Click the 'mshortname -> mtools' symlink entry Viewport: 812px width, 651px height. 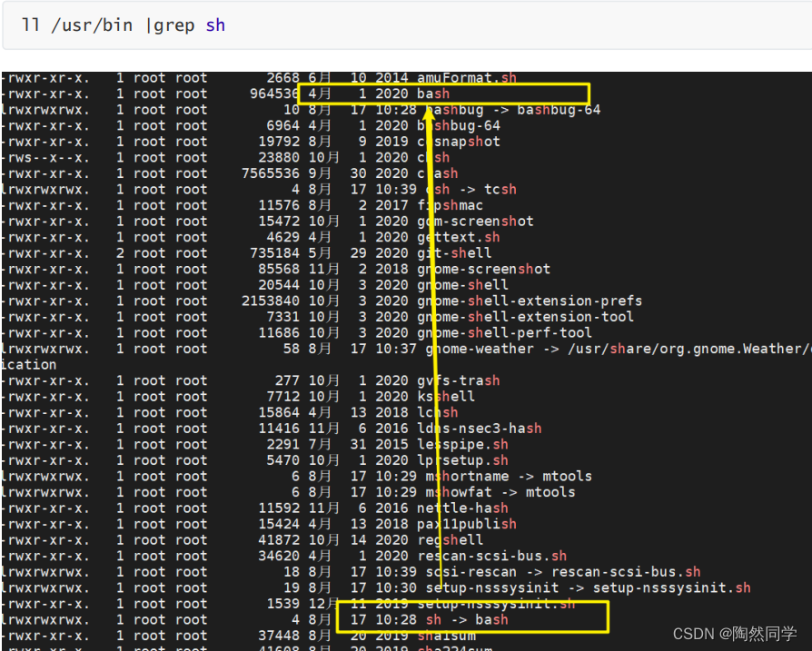tap(509, 477)
